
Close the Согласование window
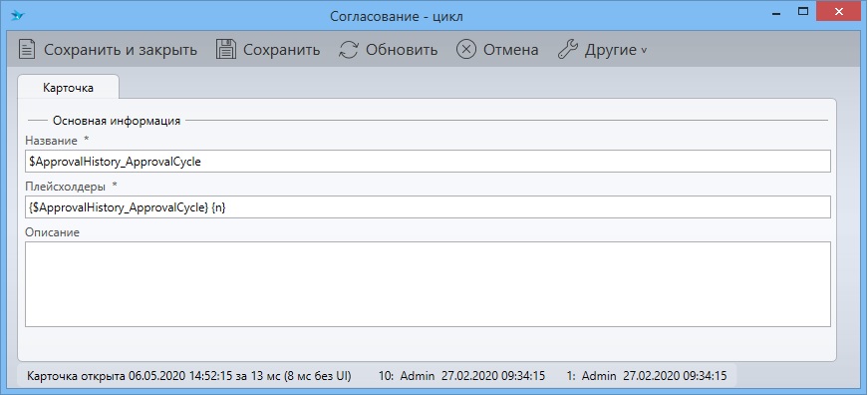tap(839, 11)
